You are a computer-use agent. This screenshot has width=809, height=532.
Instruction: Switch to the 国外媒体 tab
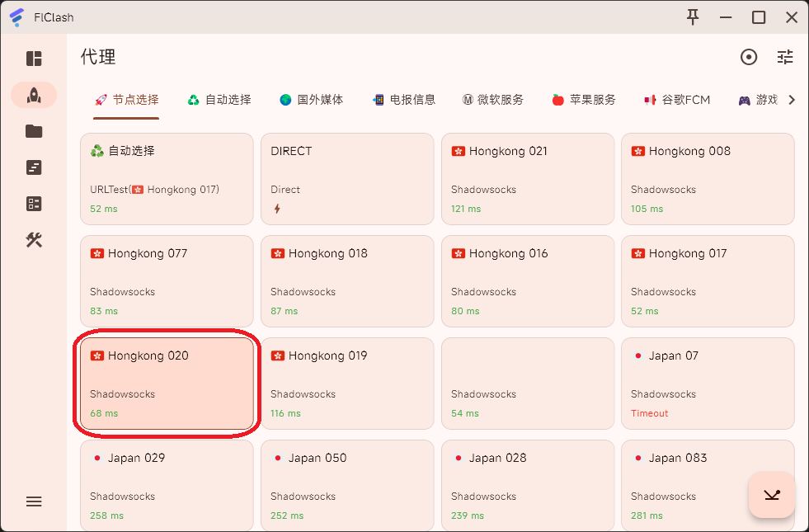tap(311, 100)
